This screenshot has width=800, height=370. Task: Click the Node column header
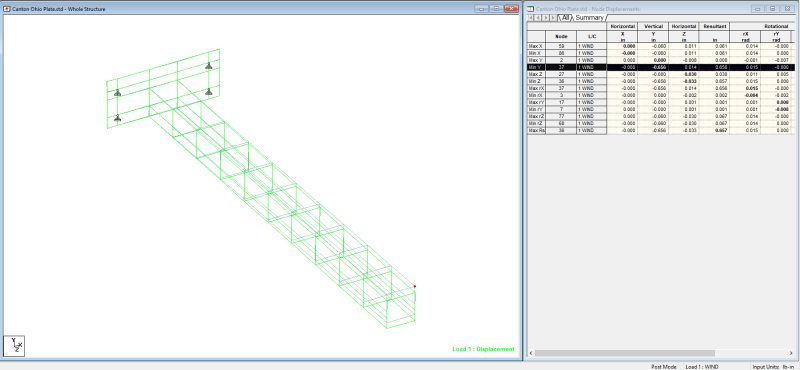pos(561,36)
